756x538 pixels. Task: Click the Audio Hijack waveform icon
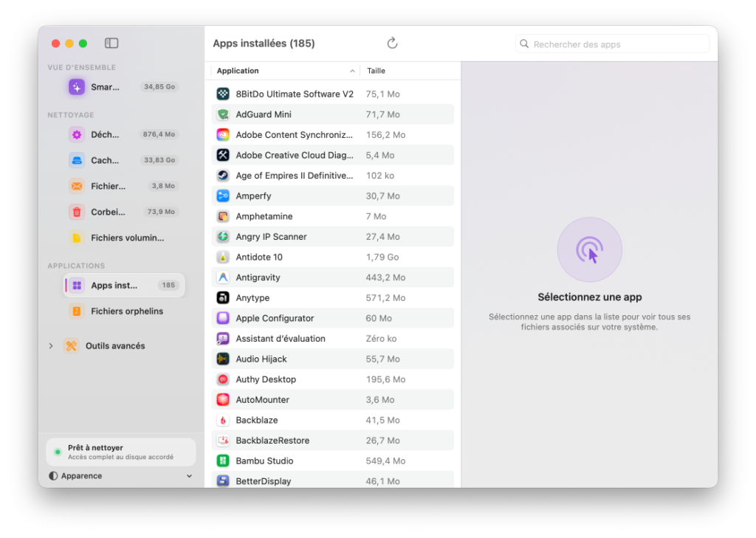(223, 359)
